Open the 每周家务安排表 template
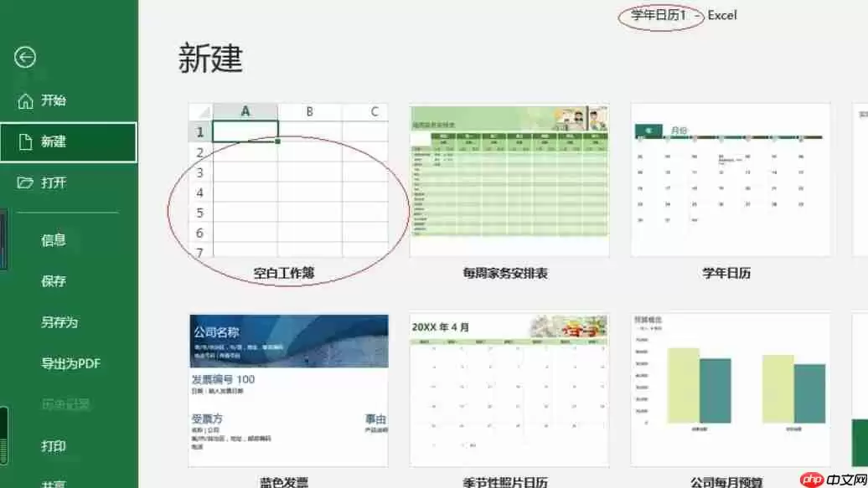Viewport: 868px width, 488px height. pyautogui.click(x=509, y=180)
